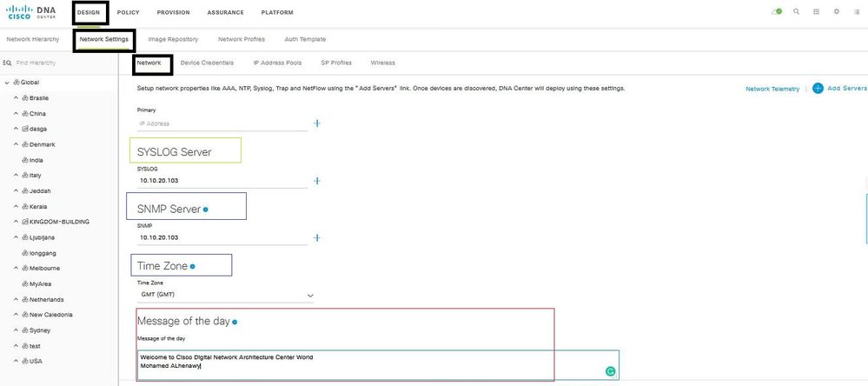868x386 pixels.
Task: Open the global search magnifier icon
Action: (x=796, y=11)
